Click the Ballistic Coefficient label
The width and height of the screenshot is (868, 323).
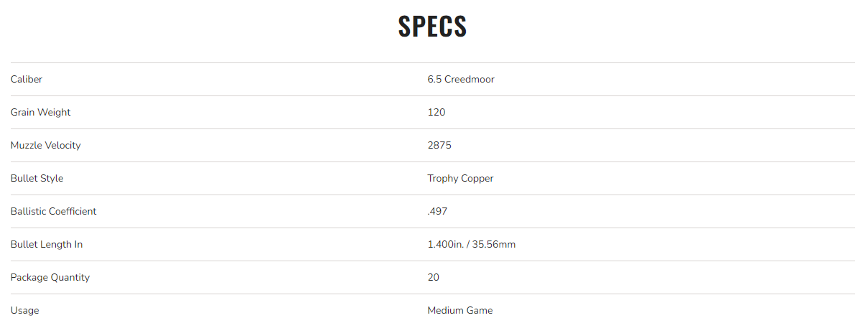[x=54, y=212]
